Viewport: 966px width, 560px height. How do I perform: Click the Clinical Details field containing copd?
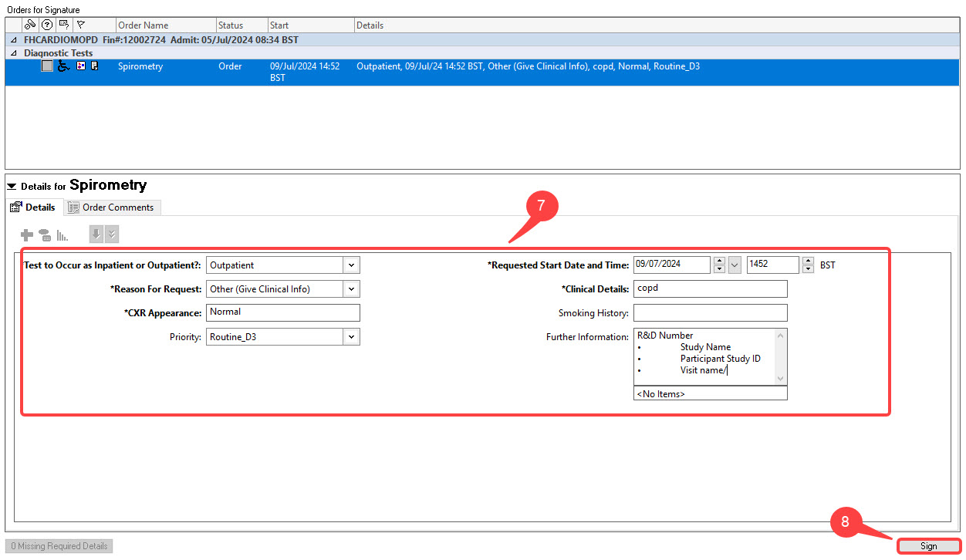711,289
